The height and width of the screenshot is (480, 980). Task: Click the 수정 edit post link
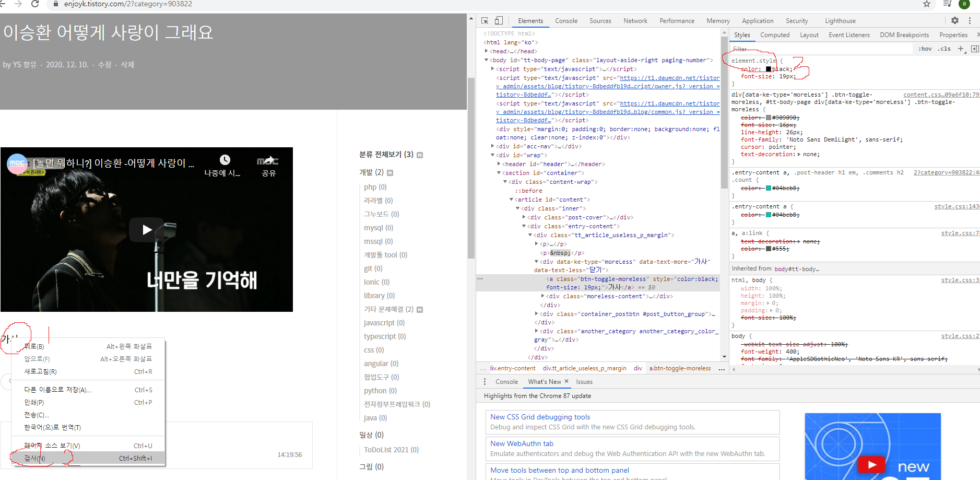click(x=104, y=65)
